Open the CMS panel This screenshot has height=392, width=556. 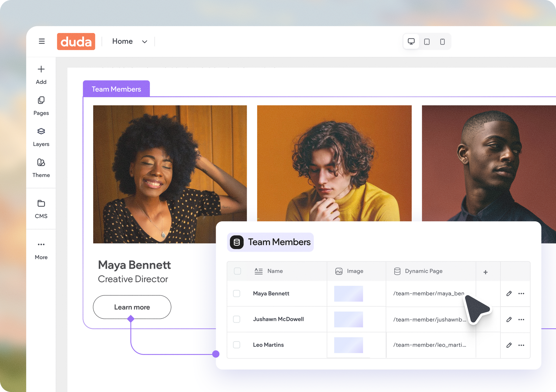pyautogui.click(x=41, y=209)
